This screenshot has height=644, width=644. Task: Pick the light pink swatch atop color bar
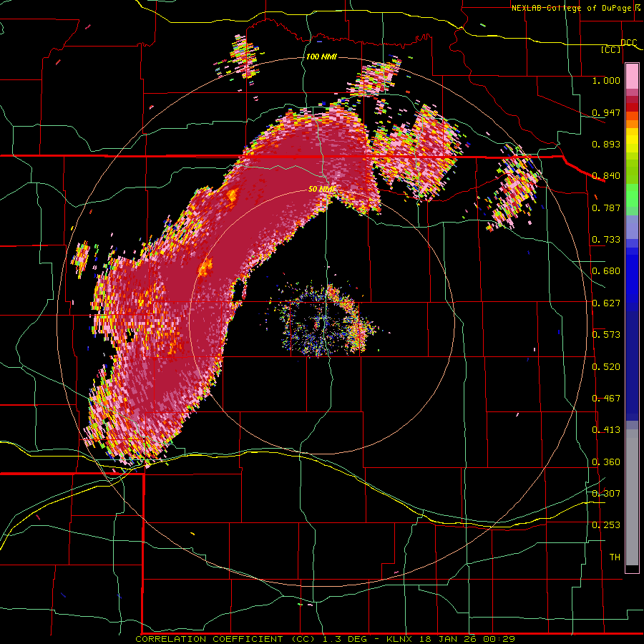coord(632,77)
